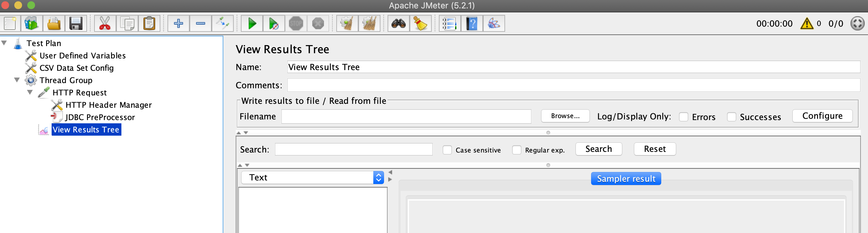The height and width of the screenshot is (233, 868).
Task: Click the Configure button
Action: [x=822, y=116]
